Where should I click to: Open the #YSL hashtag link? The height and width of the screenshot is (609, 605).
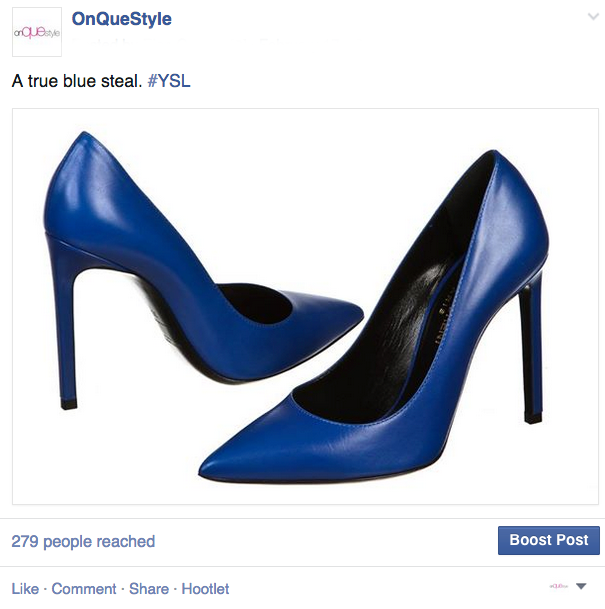tap(169, 81)
